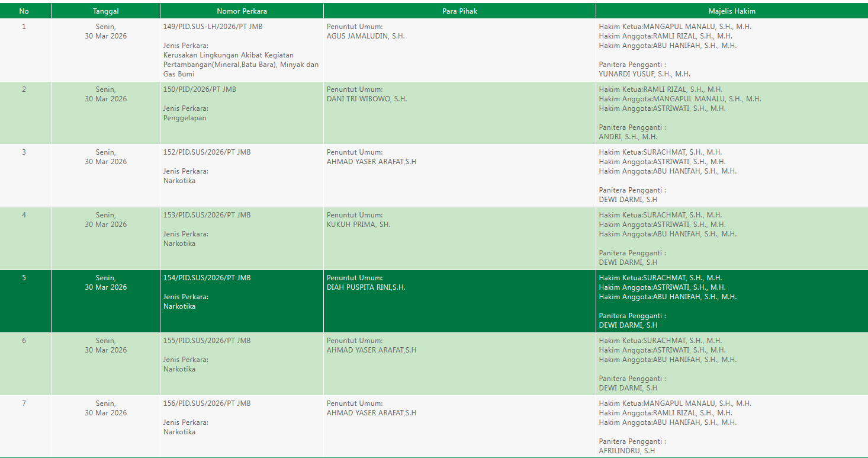868x458 pixels.
Task: Open case number 150/PID/2026/PT JMB
Action: point(200,89)
